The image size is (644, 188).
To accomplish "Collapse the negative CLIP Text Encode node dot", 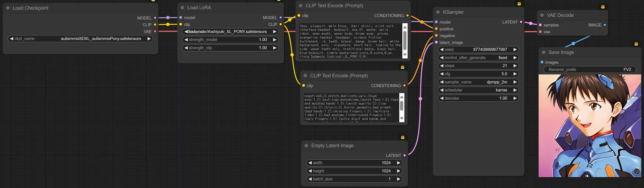I will [x=305, y=76].
